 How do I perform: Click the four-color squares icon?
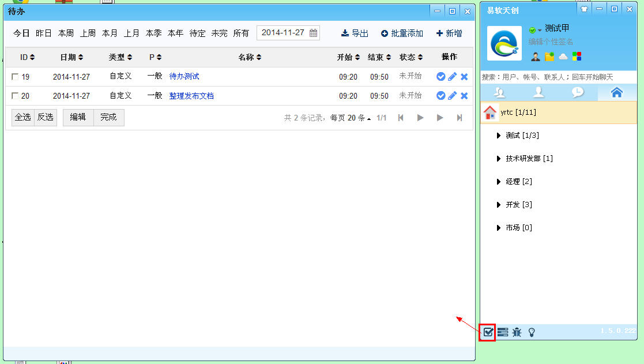click(577, 56)
